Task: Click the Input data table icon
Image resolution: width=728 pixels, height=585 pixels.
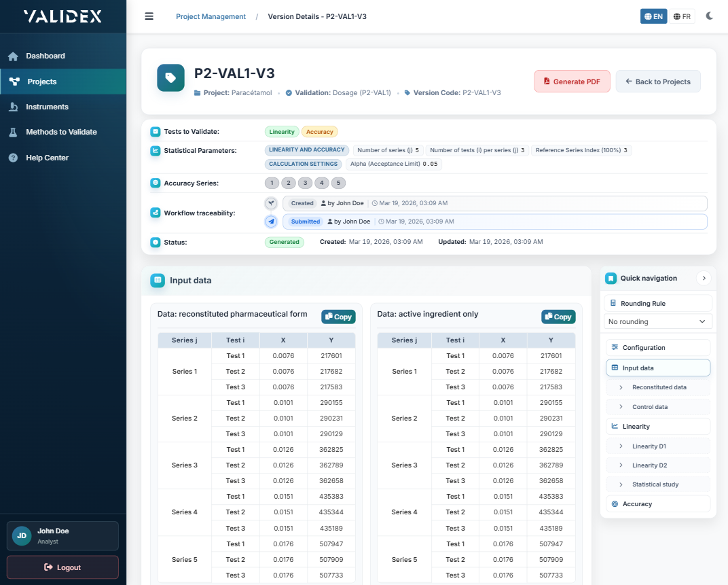Action: click(158, 280)
